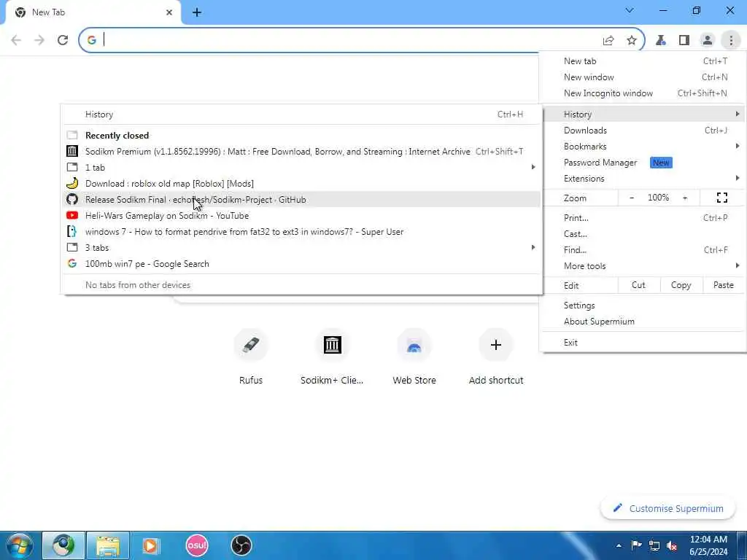
Task: Increase zoom with plus button
Action: 685,198
